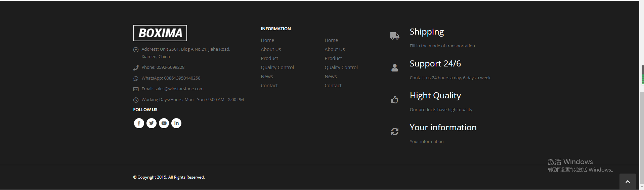644x190 pixels.
Task: Click the thumbs-up Hight Quality icon
Action: [x=395, y=100]
